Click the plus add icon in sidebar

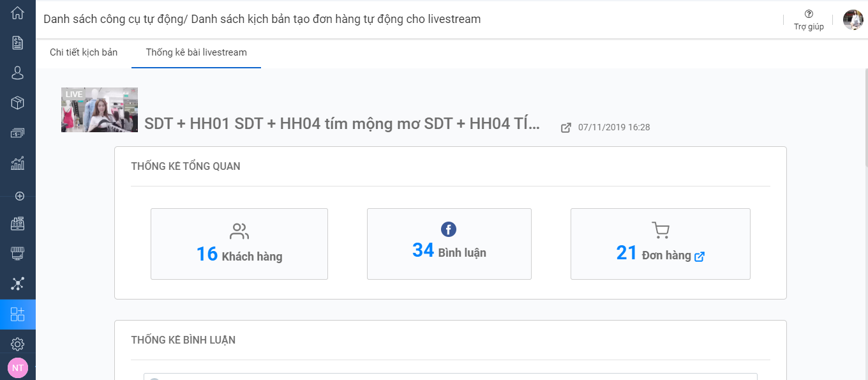[x=17, y=196]
